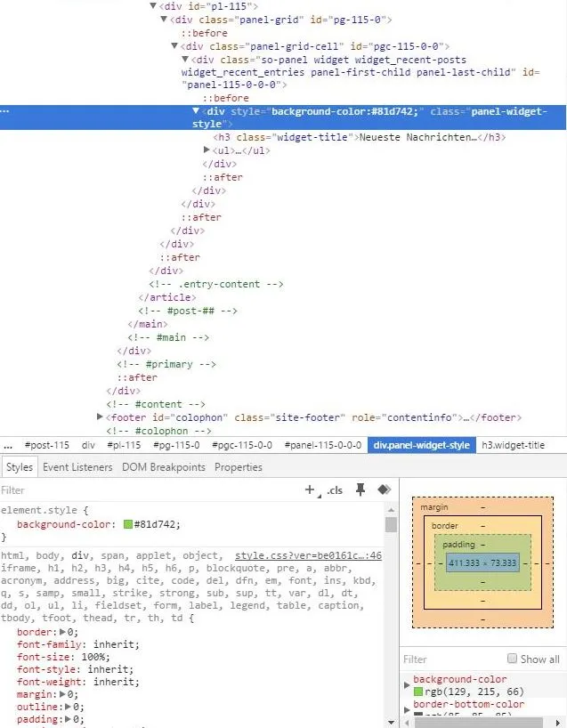Image resolution: width=567 pixels, height=728 pixels.
Task: Click the computed pane horizontal scrollbar
Action: 478,723
